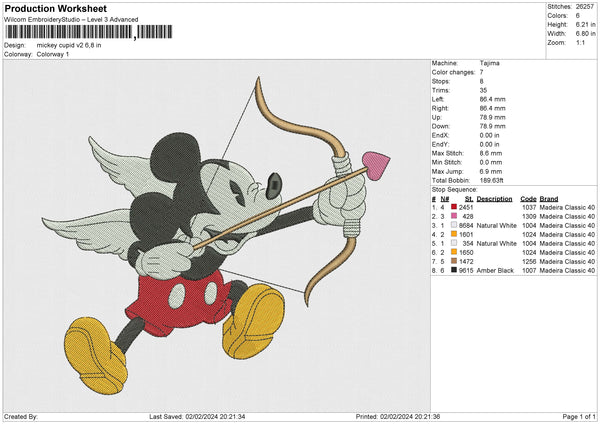Click the Description column header
Viewport: 600px width, 424px height.
[x=493, y=198]
